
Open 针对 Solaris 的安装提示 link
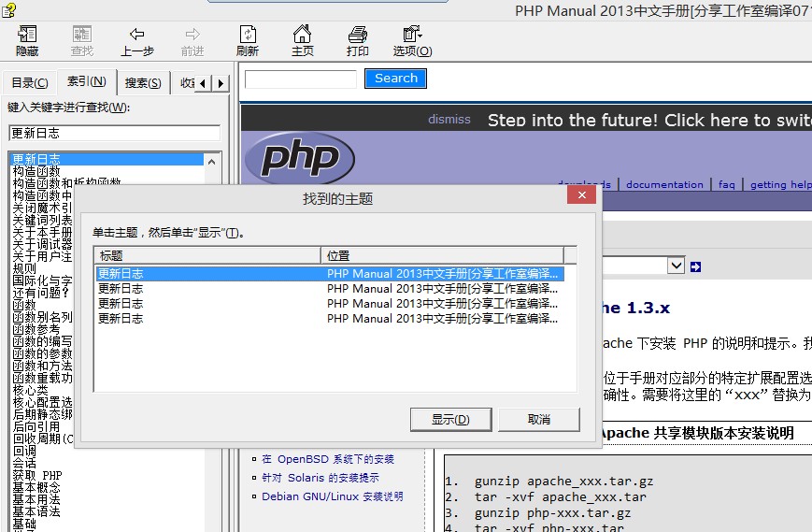tap(321, 478)
